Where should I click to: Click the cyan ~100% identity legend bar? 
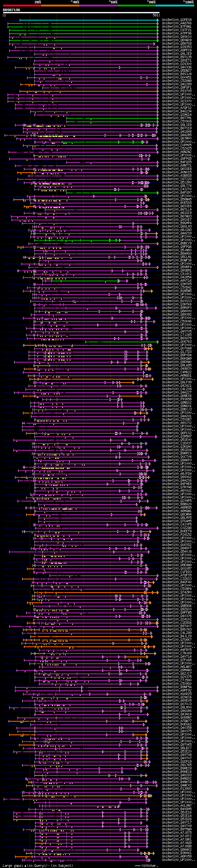click(175, 6)
